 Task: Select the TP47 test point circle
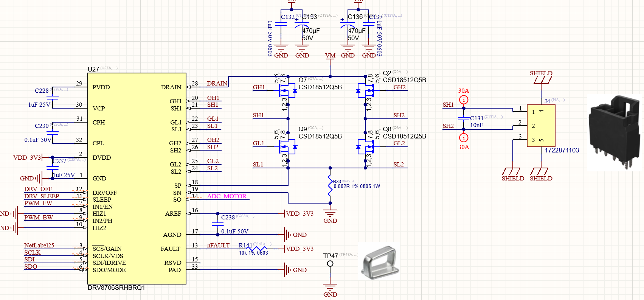tap(330, 264)
